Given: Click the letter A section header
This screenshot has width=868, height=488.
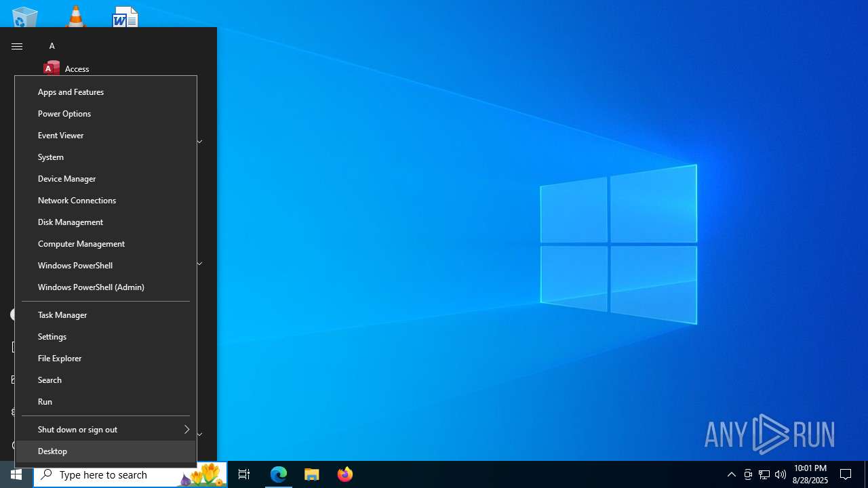Looking at the screenshot, I should 52,46.
